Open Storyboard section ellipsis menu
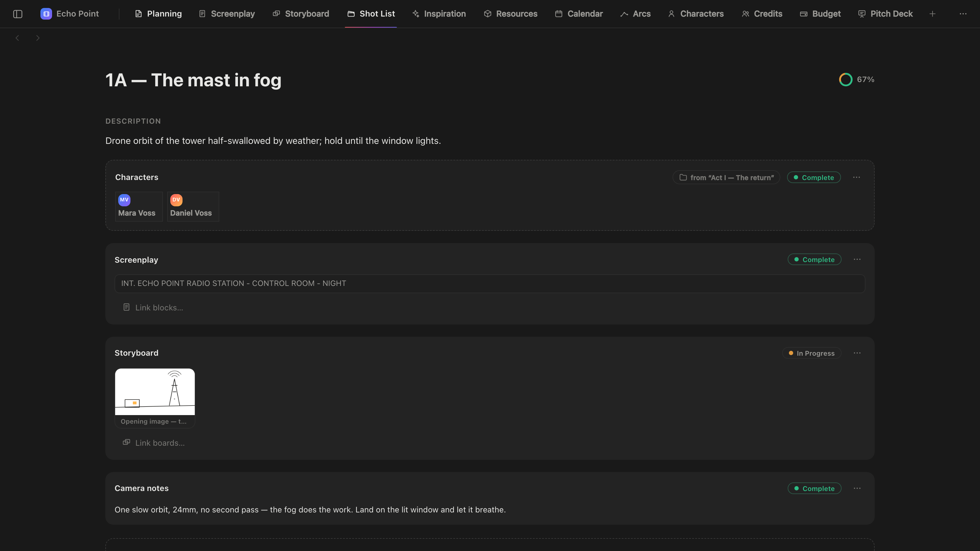980x551 pixels. pyautogui.click(x=857, y=353)
